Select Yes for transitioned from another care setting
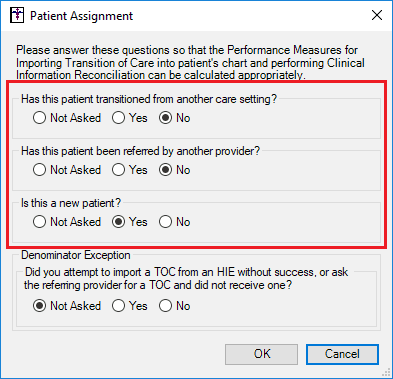The width and height of the screenshot is (393, 379). [129, 118]
